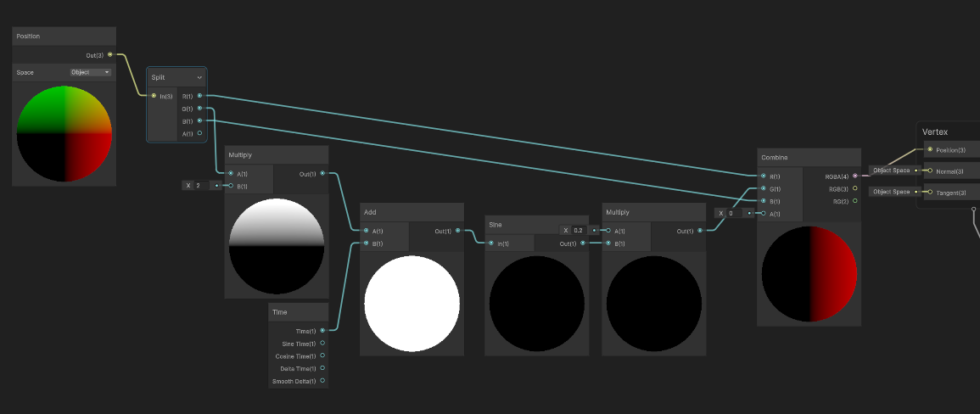980x414 pixels.
Task: Select the Combine node title bar
Action: pos(809,157)
